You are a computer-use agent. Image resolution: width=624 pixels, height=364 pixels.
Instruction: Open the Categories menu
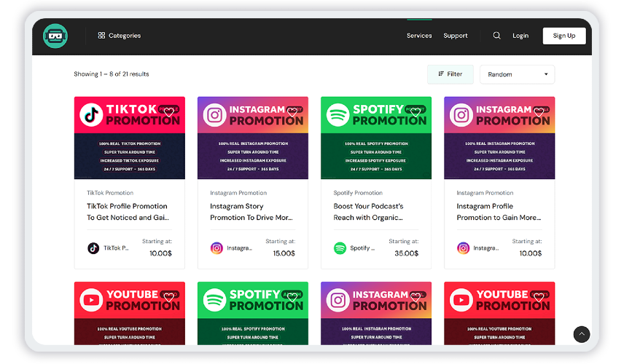tap(120, 36)
